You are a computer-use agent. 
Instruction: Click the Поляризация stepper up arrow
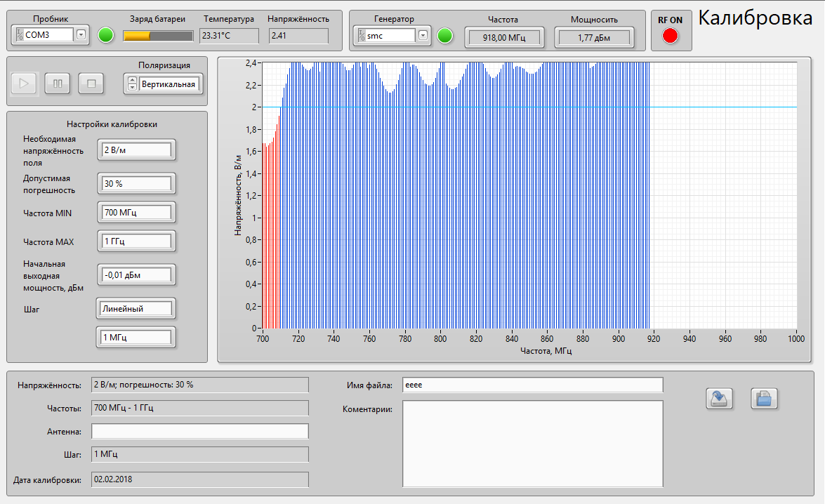click(x=132, y=80)
